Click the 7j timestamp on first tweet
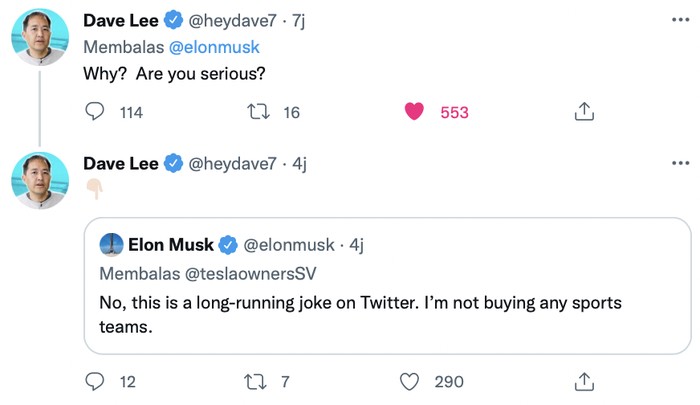Viewport: 700px width, 405px height. pyautogui.click(x=299, y=20)
